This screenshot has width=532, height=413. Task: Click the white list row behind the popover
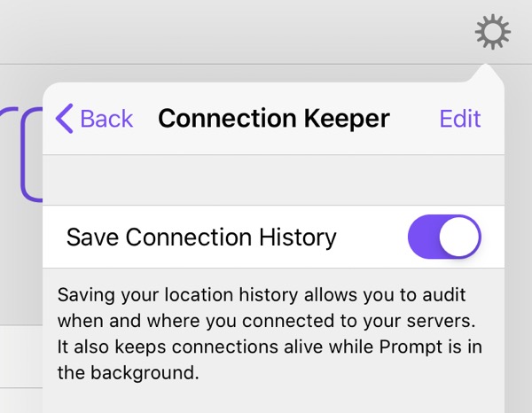[21, 356]
